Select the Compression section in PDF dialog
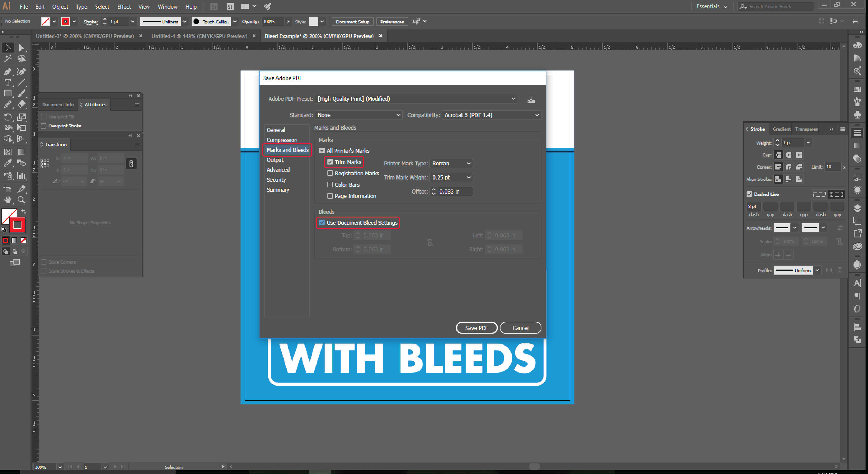 coord(282,140)
